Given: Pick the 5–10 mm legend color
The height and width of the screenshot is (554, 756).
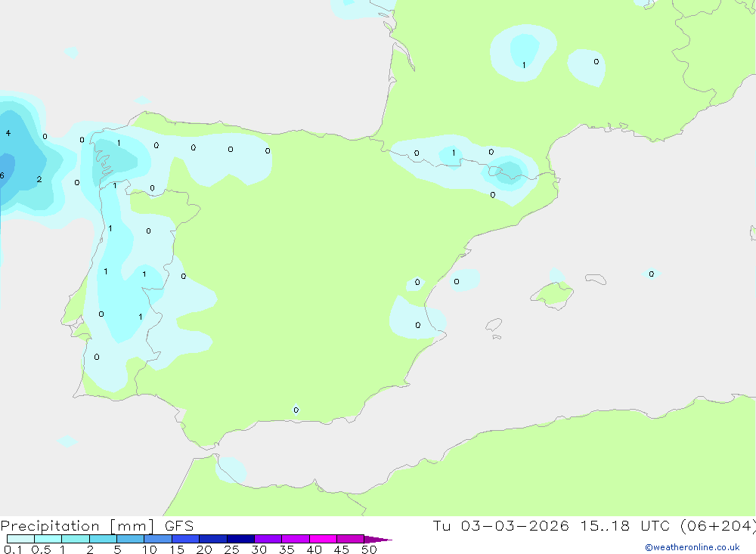Looking at the screenshot, I should tap(130, 539).
